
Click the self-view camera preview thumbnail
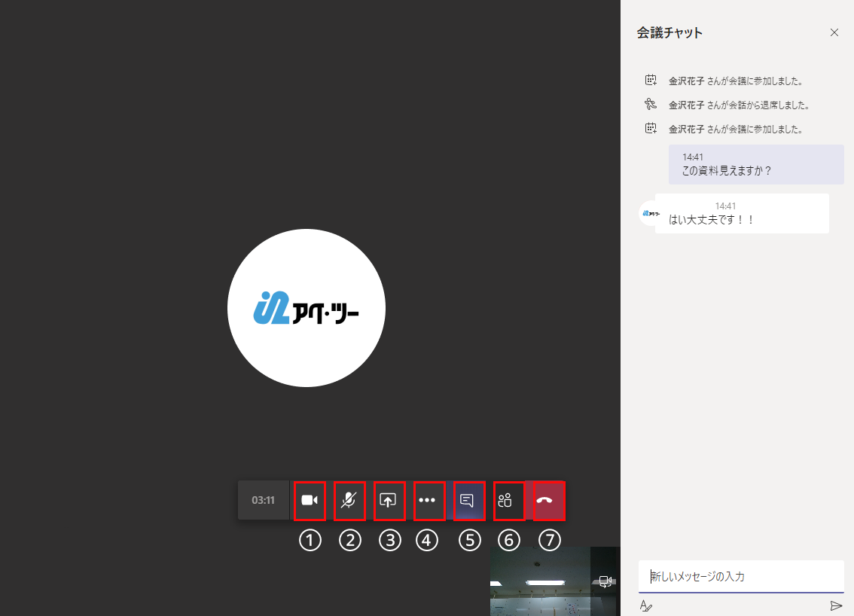click(x=540, y=581)
